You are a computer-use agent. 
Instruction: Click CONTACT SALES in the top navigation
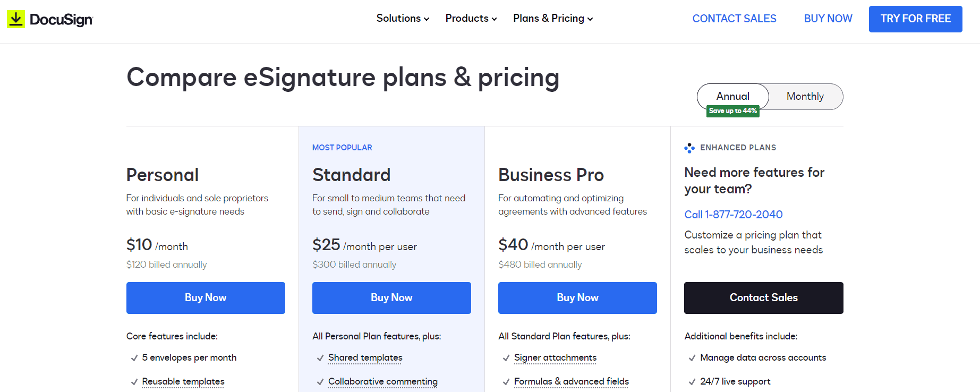click(x=734, y=19)
